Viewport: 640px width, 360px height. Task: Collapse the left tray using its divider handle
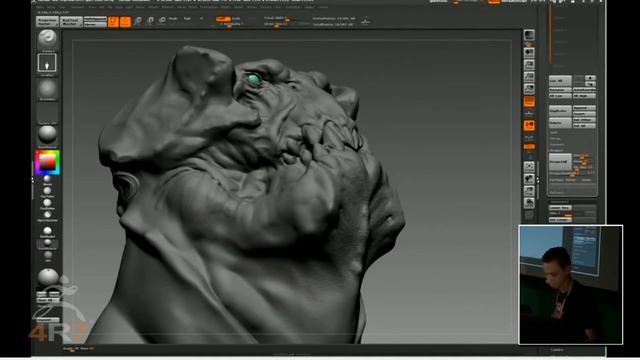33,180
